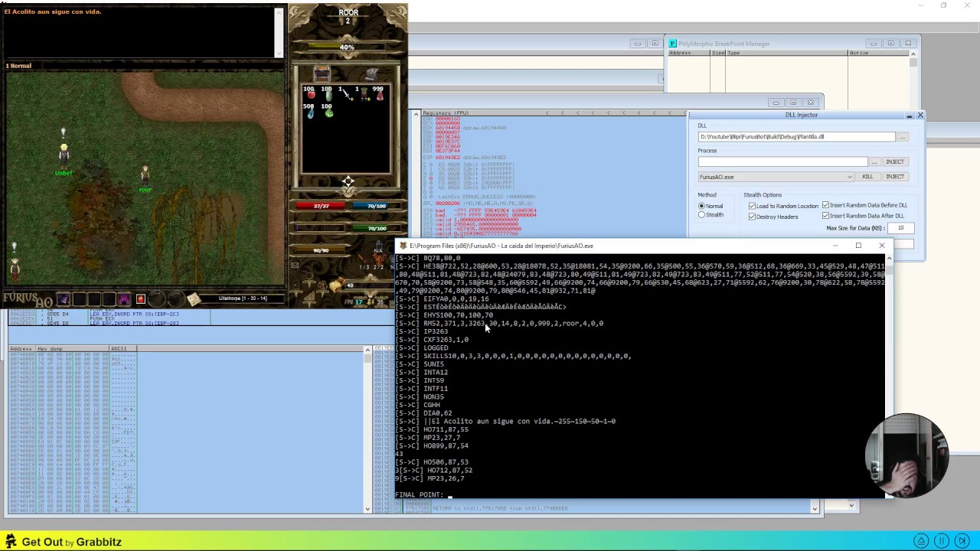980x551 pixels.
Task: Click the experience bar showing 40%
Action: point(347,47)
